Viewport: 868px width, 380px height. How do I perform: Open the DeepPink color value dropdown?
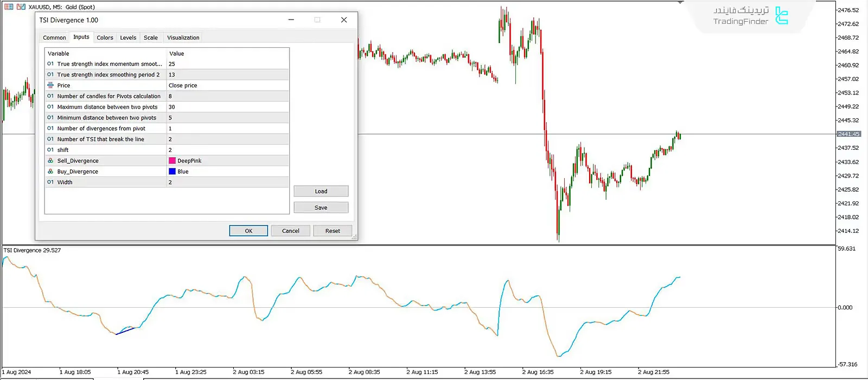tap(227, 161)
